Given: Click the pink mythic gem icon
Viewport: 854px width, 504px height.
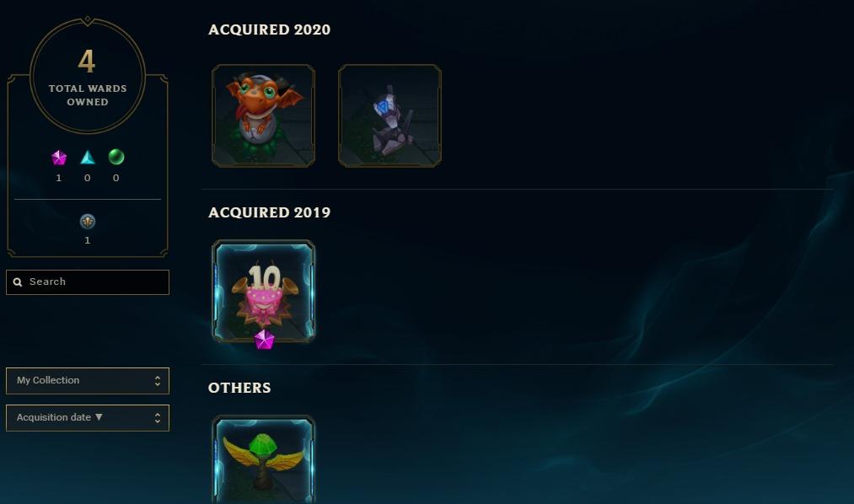Looking at the screenshot, I should coord(59,158).
